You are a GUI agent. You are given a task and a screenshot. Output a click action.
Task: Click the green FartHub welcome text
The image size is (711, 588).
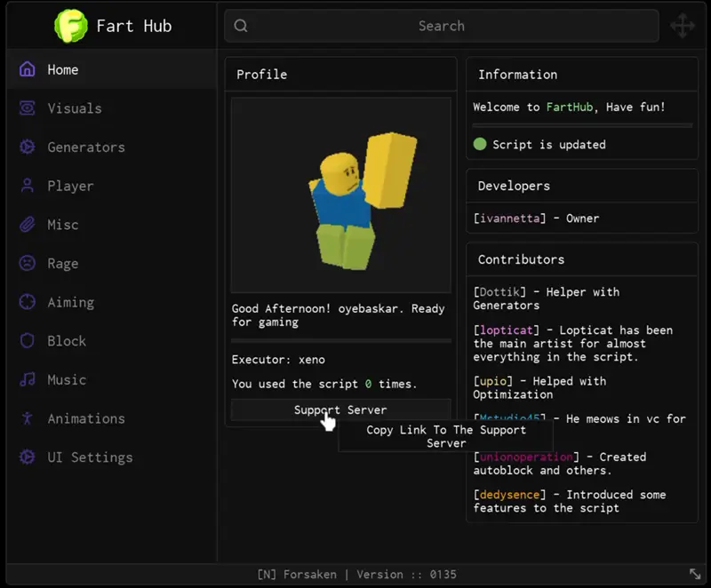(x=570, y=107)
